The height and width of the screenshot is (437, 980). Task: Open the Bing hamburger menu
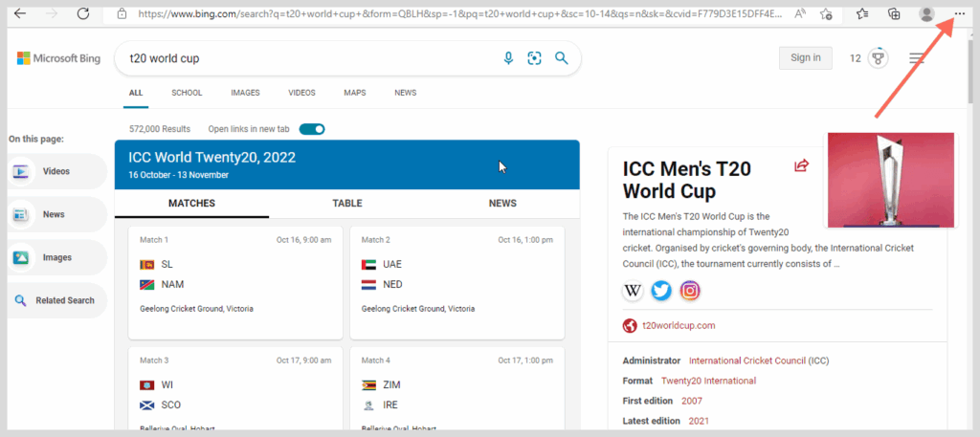tap(917, 58)
